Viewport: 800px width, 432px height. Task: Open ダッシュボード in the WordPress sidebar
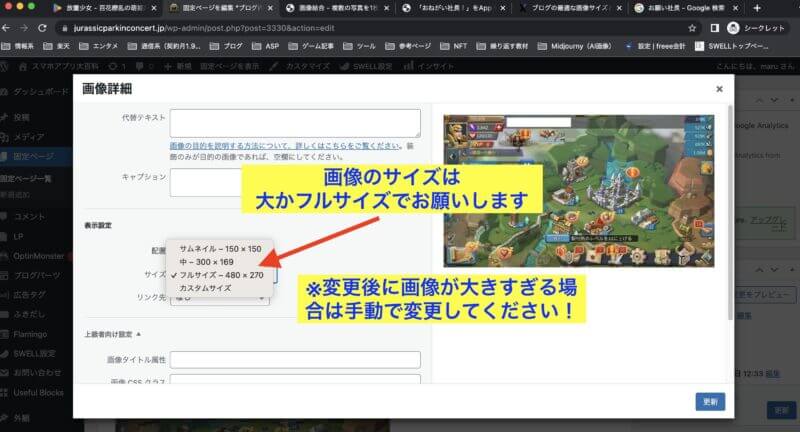click(x=35, y=92)
